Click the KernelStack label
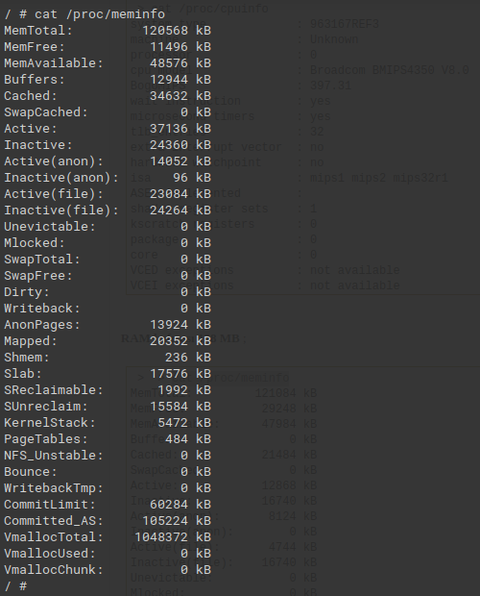This screenshot has height=596, width=480. (x=49, y=423)
